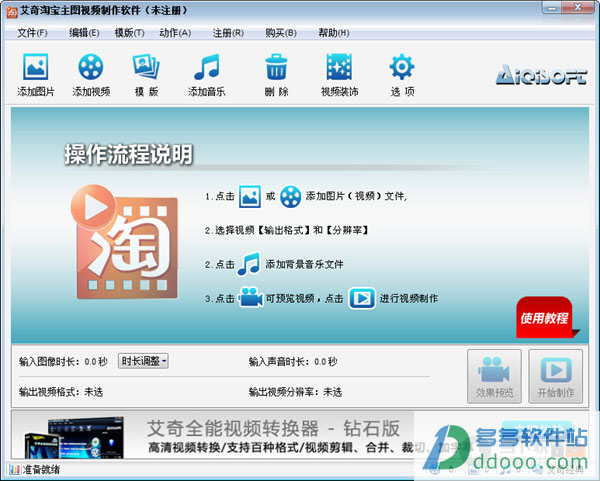Screen dimensions: 600x481
Task: Click the 准备就绪 status bar text
Action: [x=41, y=470]
